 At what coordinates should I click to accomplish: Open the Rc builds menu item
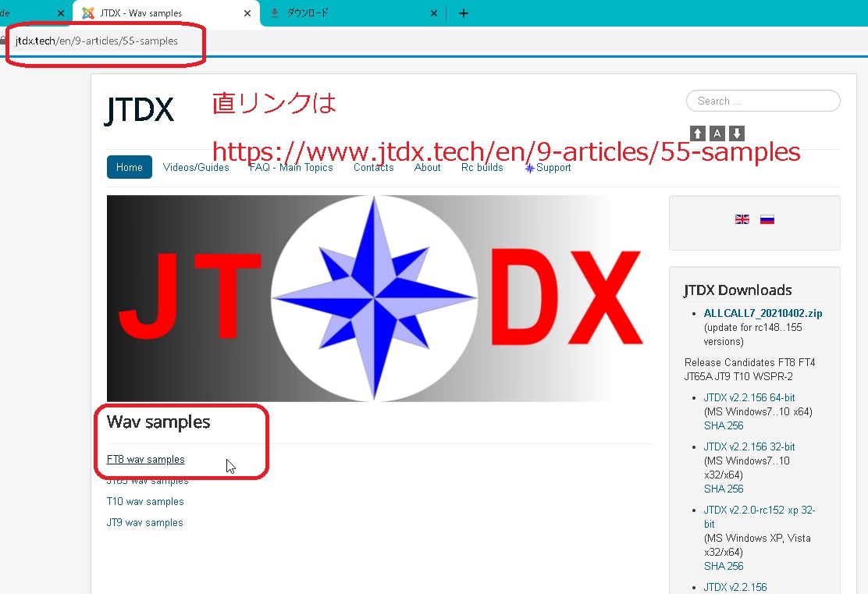pos(482,167)
